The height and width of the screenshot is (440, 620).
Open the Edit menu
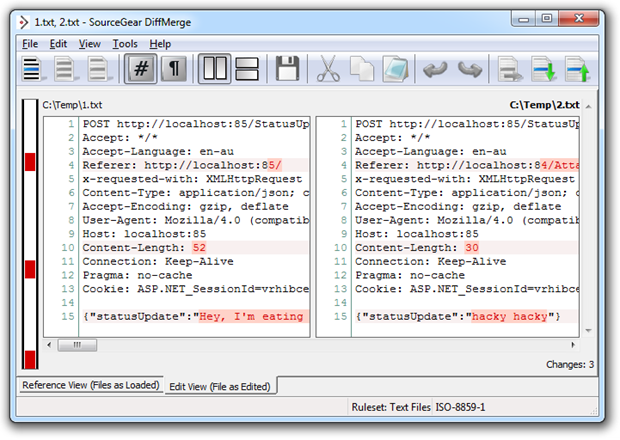(58, 44)
